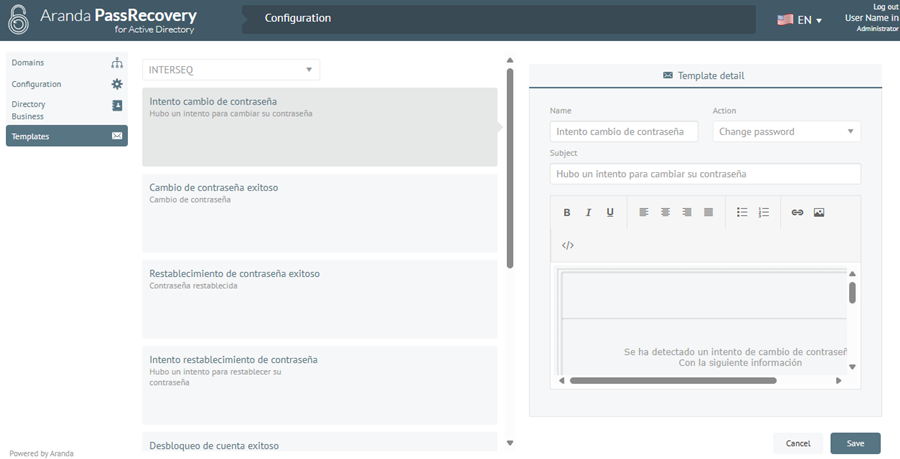
Task: Click into the Subject input field
Action: (705, 174)
